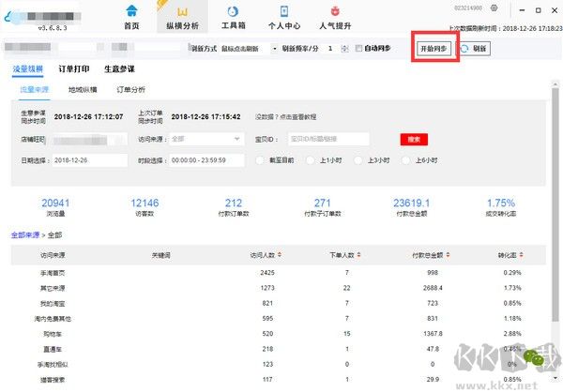Image resolution: width=563 pixels, height=392 pixels.
Task: Adjust the 刷新频率/分 stepper arrows
Action: point(344,49)
